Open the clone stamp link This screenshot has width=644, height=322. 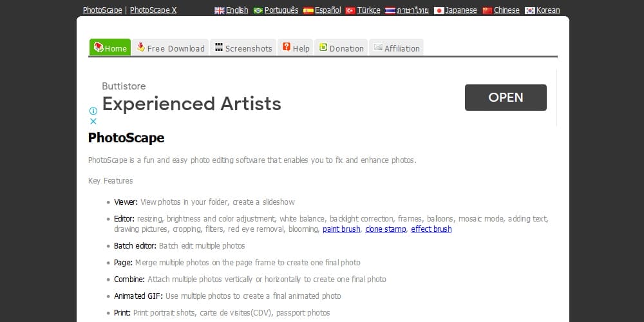click(x=386, y=229)
